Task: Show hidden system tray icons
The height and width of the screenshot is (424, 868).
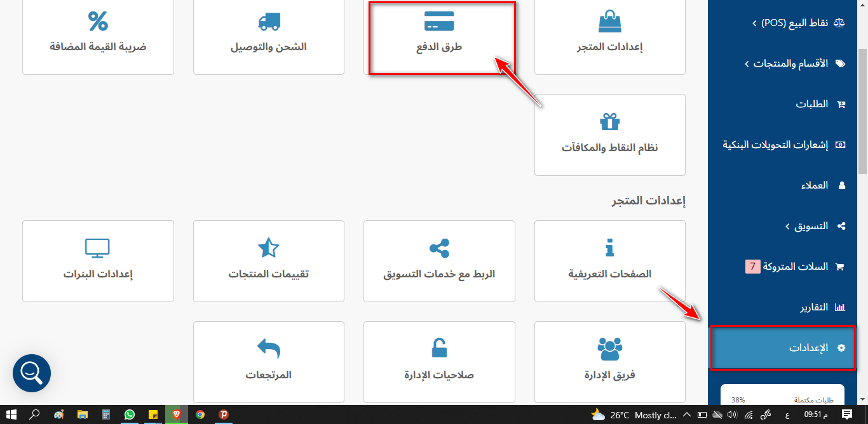Action: tap(686, 414)
